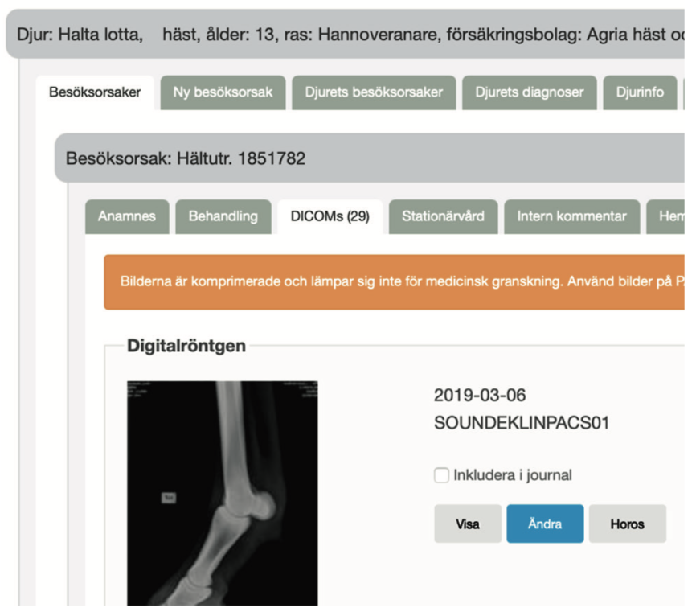Screen dimensions: 696x616
Task: Select the Djurets diagnoser tab
Action: (x=529, y=92)
